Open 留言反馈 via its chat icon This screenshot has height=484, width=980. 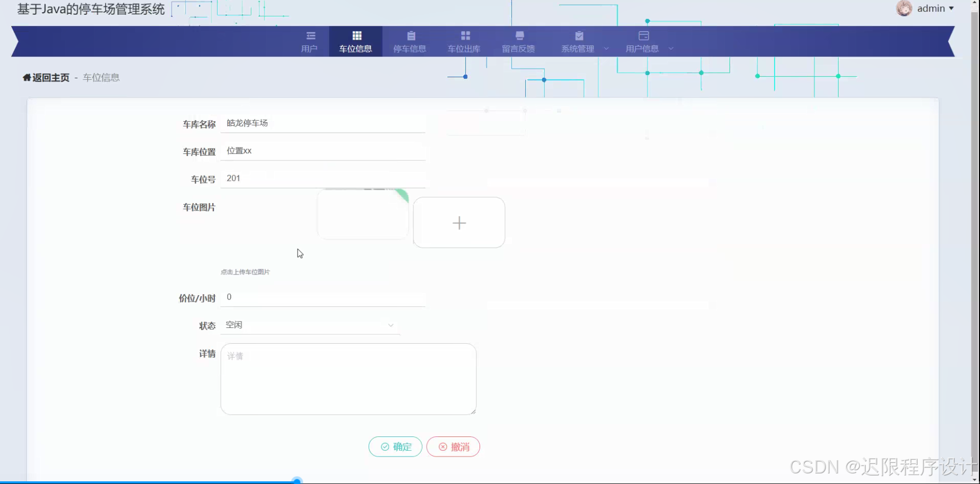click(519, 35)
